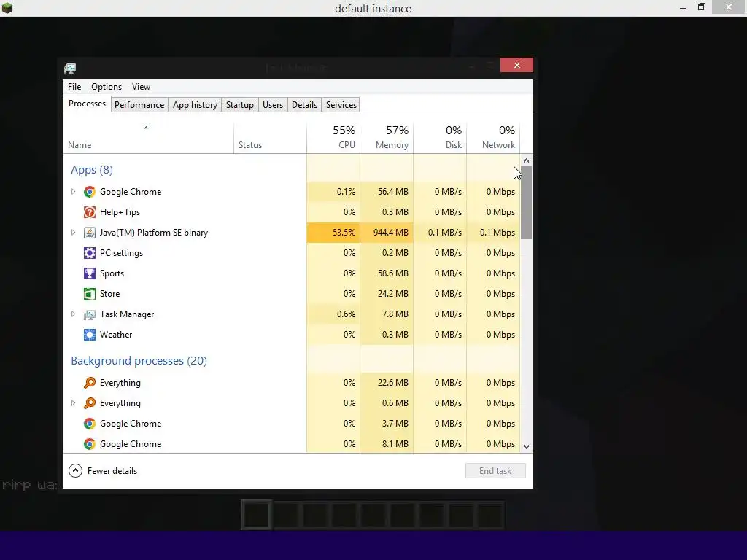
Task: Select the Weather process name
Action: (116, 335)
